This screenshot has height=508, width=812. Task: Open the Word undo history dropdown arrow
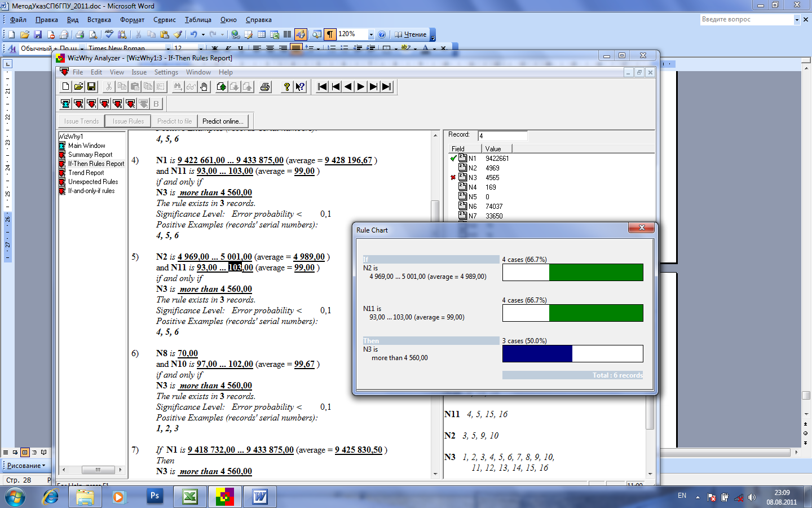tap(203, 34)
